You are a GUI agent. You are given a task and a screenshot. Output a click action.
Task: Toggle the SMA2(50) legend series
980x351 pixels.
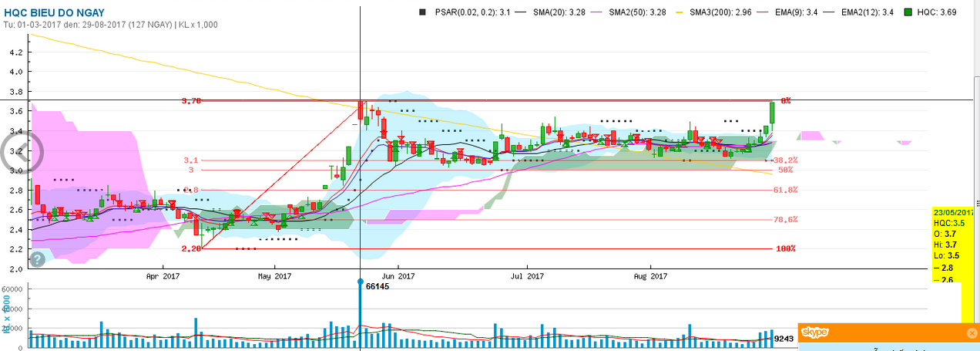point(629,12)
